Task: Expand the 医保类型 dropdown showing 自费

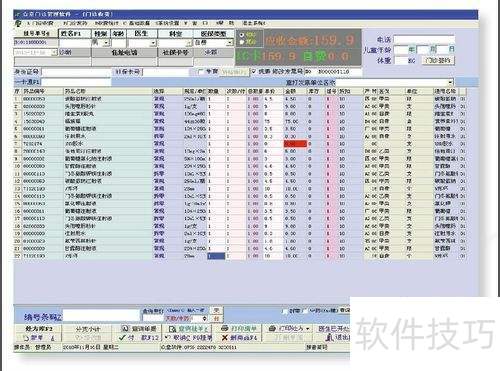Action: pos(230,43)
